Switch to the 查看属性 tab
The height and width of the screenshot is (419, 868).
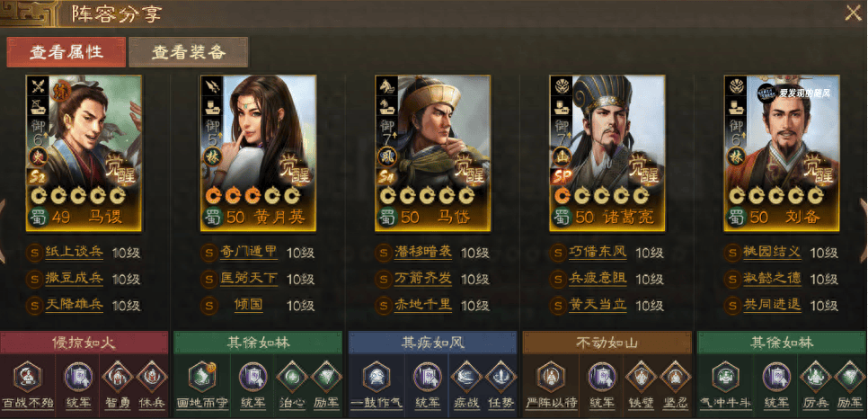(x=66, y=52)
